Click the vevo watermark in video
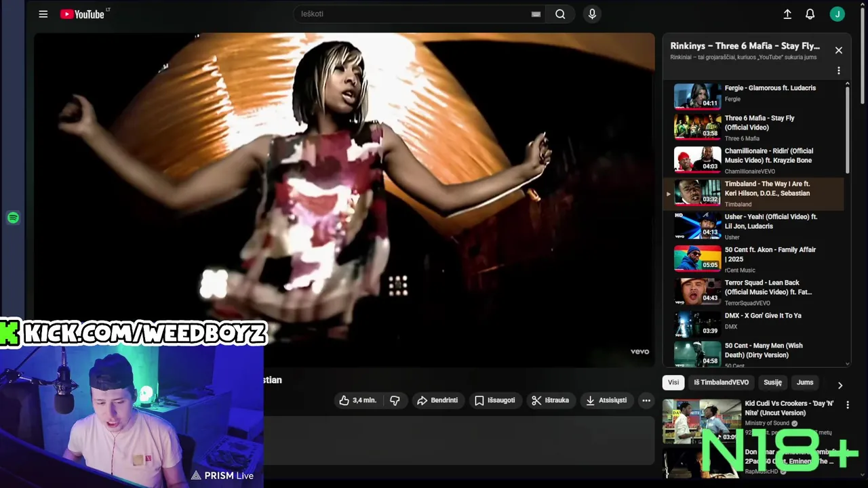The width and height of the screenshot is (868, 488). tap(639, 351)
